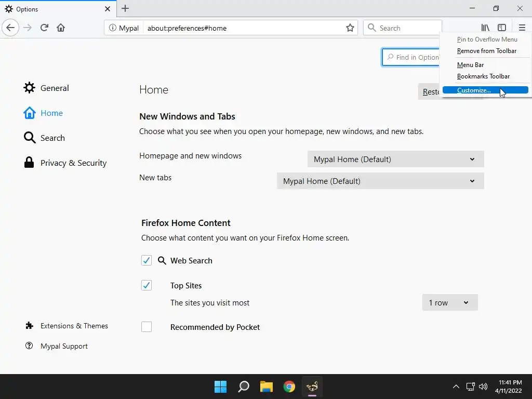Open Extensions & Themes link

coord(74,326)
